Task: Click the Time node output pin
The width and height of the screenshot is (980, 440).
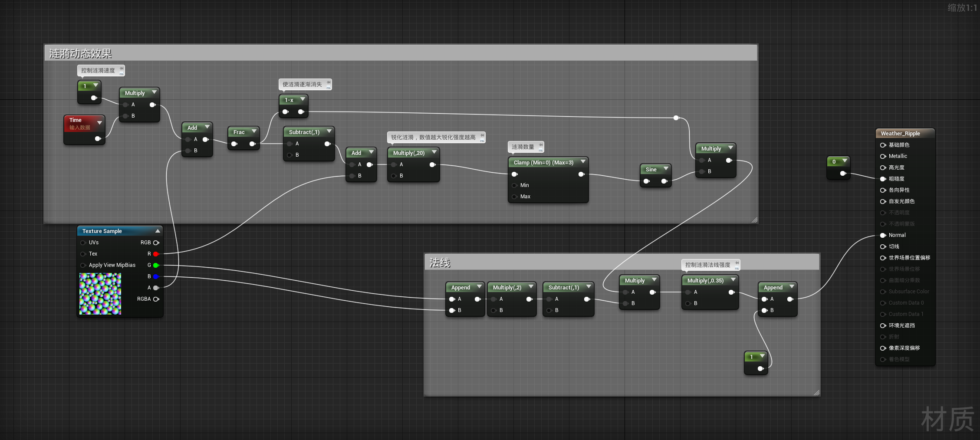Action: tap(98, 138)
